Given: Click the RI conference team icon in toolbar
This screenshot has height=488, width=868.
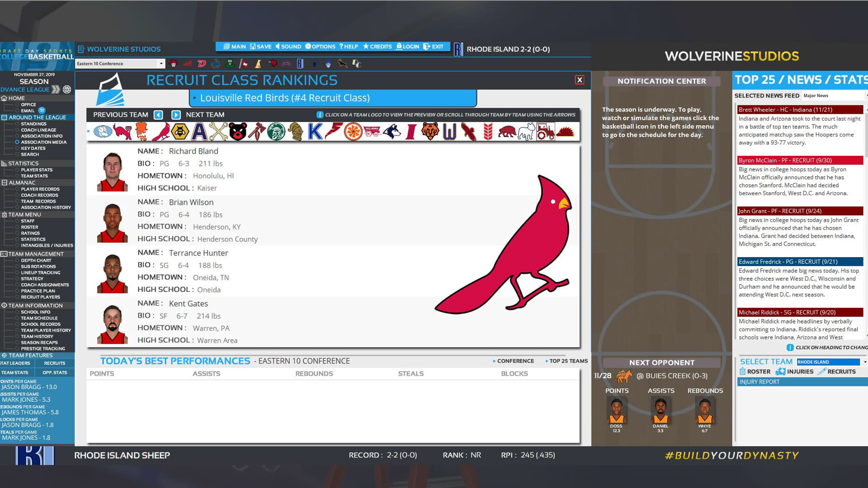Looking at the screenshot, I should click(300, 64).
